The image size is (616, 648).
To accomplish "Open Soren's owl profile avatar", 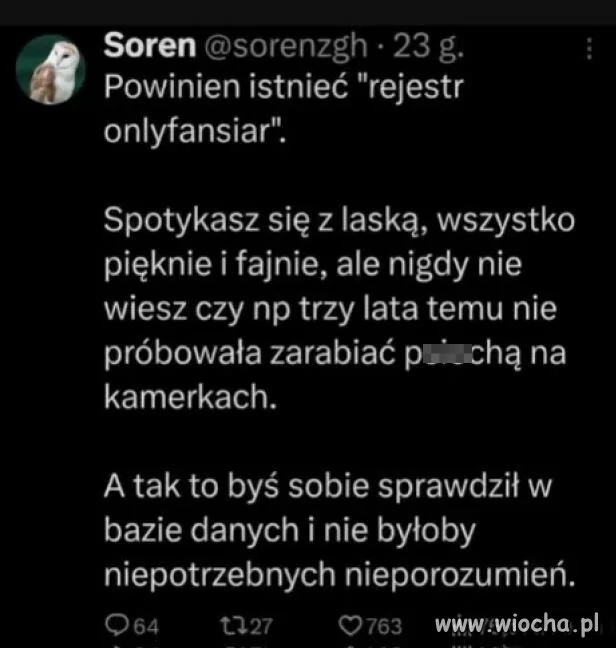I will (51, 69).
